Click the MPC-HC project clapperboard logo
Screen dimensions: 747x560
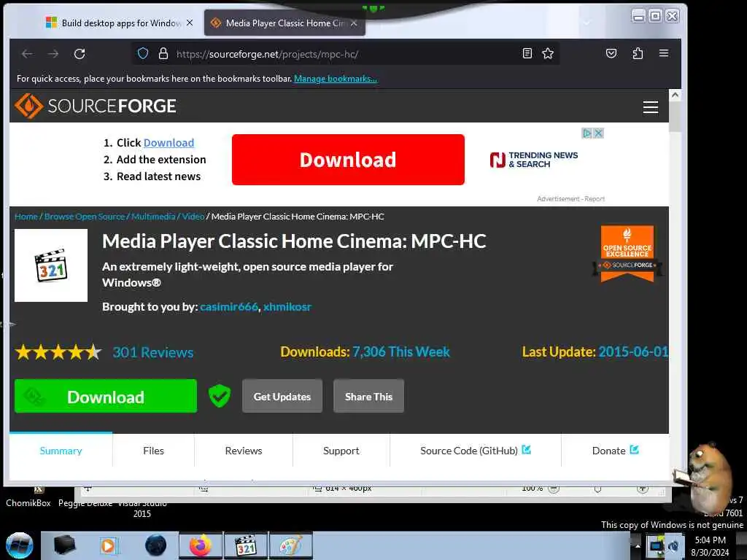(51, 265)
